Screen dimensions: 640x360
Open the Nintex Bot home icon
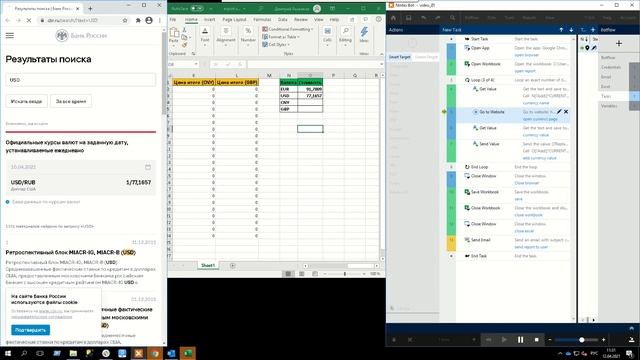point(393,18)
